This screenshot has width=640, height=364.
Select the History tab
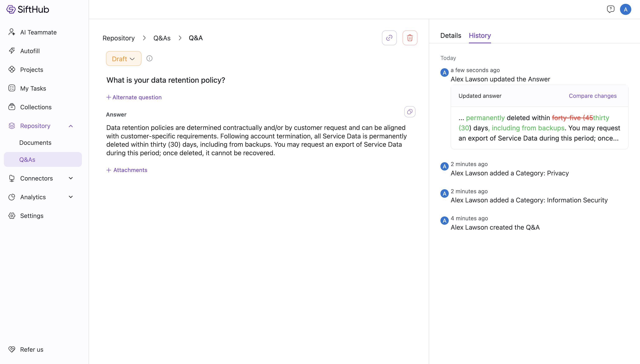(x=480, y=36)
